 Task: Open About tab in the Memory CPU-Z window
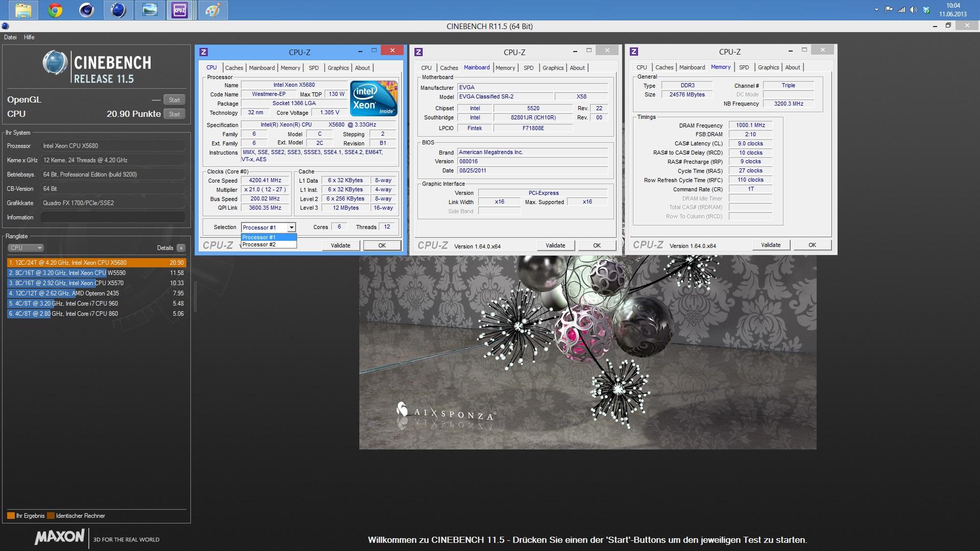793,67
